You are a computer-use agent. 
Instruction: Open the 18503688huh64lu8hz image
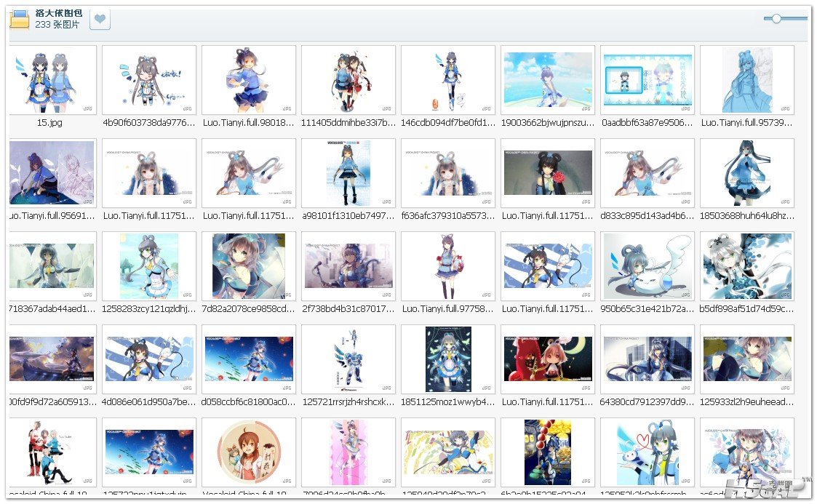point(747,173)
